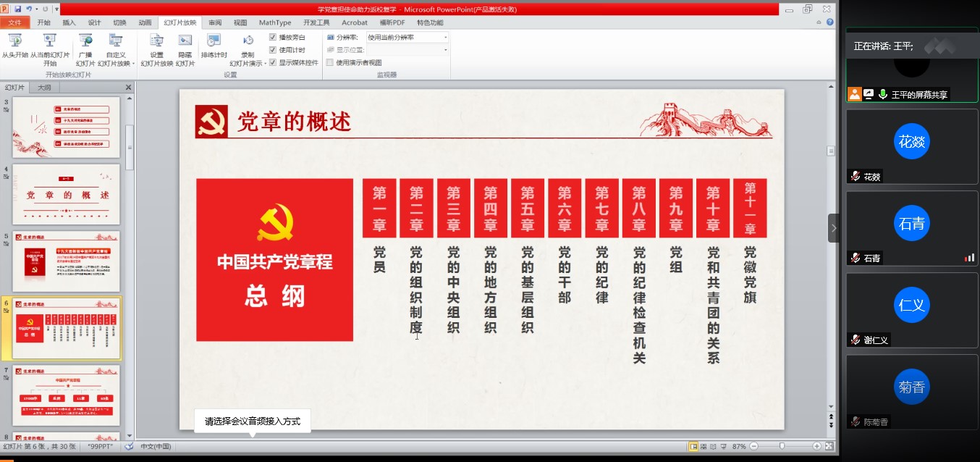This screenshot has height=462, width=980.
Task: Click 请选择会议音频接入方式 prompt
Action: click(252, 421)
